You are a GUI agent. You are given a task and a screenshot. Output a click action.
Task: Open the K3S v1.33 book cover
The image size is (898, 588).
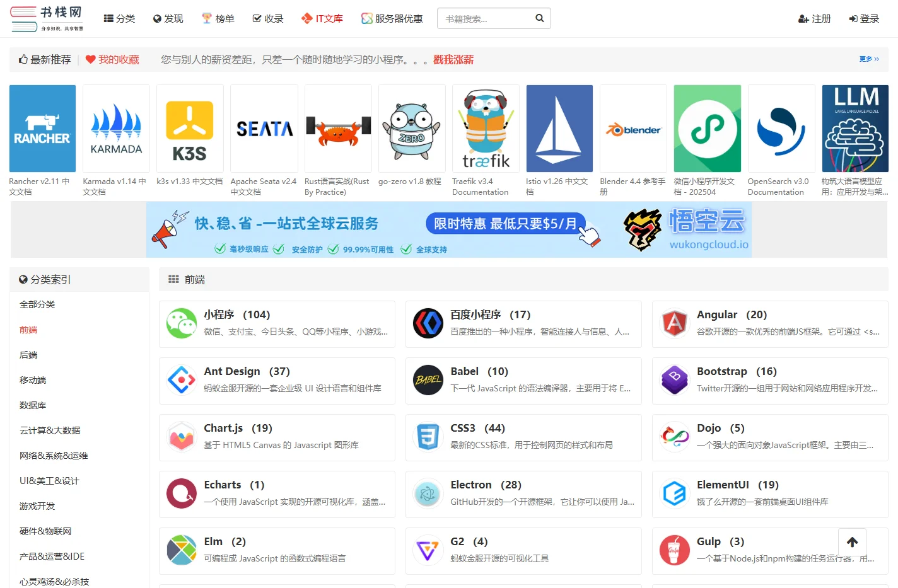pos(190,129)
